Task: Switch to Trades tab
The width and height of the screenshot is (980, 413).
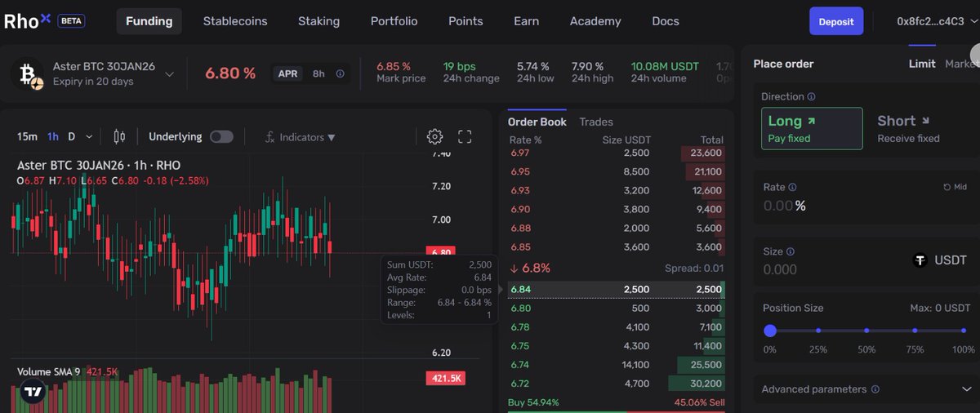Action: coord(596,122)
